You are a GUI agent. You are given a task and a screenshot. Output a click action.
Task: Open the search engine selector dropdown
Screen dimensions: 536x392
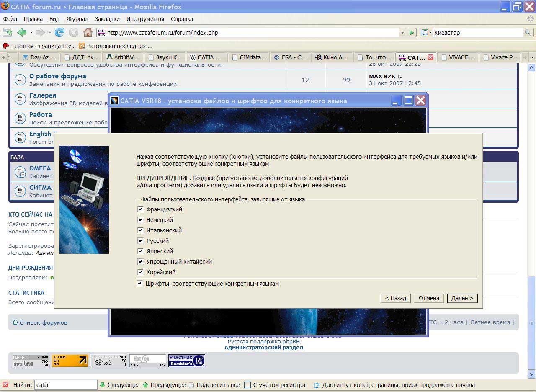(427, 33)
